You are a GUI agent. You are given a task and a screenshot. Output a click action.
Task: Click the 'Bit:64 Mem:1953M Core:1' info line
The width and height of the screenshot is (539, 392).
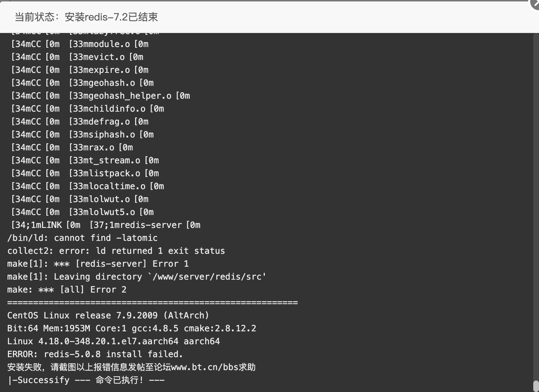pos(132,328)
